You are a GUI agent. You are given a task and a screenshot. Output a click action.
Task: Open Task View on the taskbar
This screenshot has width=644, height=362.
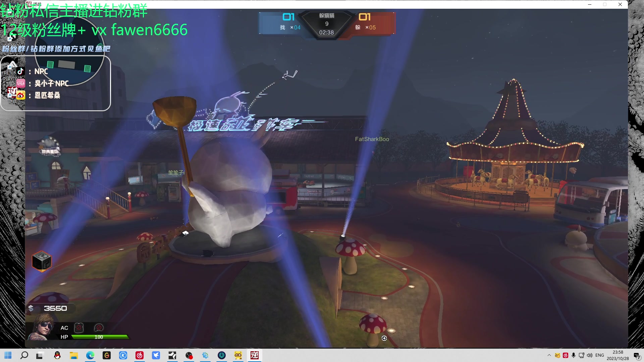coord(40,355)
